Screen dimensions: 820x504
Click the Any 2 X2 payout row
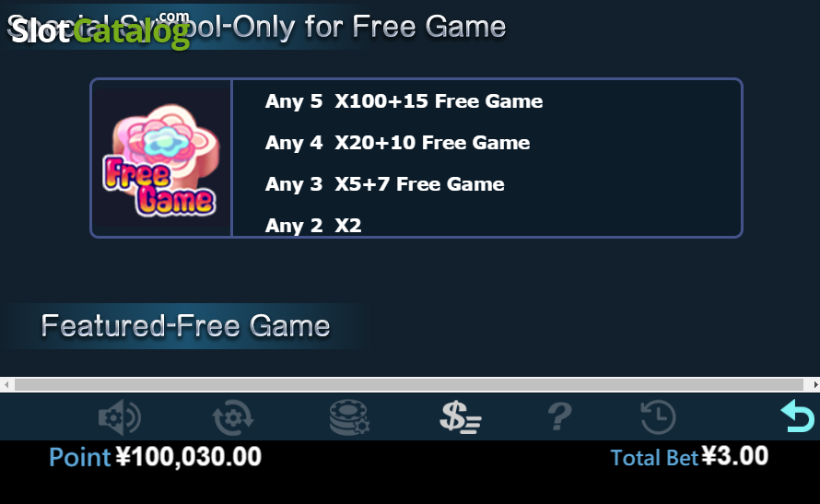click(x=312, y=226)
